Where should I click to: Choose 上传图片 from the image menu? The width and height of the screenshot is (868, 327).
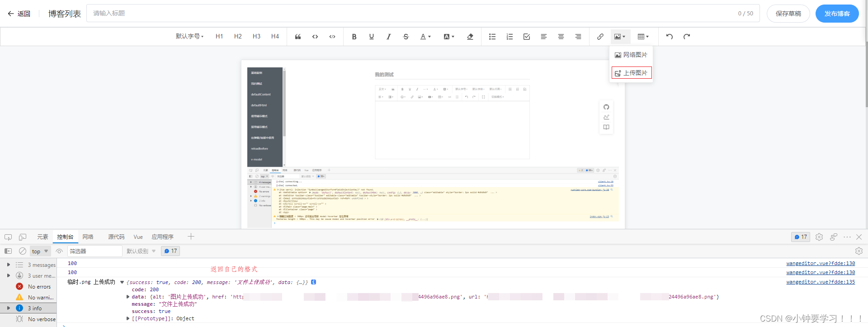point(631,73)
